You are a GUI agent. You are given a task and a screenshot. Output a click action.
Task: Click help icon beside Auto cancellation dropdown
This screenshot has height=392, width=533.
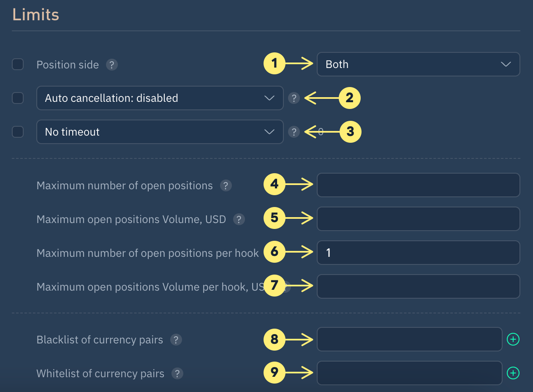pos(294,98)
